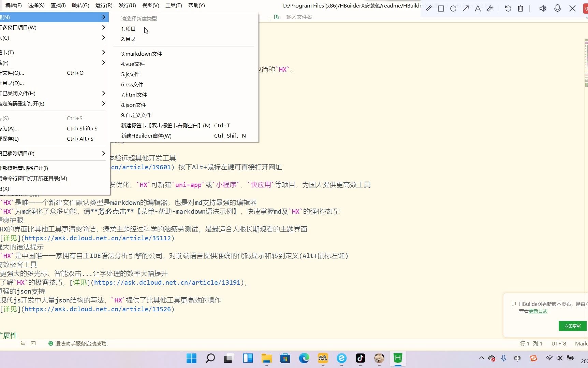Screen dimensions: 588x368
Task: Expand the 已移除项目(P) submenu arrow
Action: pos(103,153)
